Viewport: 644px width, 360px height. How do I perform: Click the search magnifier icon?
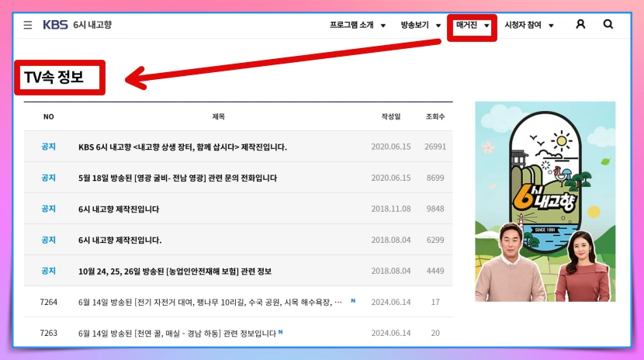click(x=608, y=24)
